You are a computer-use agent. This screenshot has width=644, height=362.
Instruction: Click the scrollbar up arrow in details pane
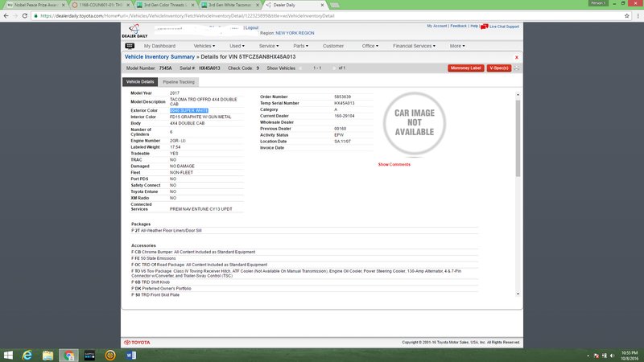click(x=518, y=95)
